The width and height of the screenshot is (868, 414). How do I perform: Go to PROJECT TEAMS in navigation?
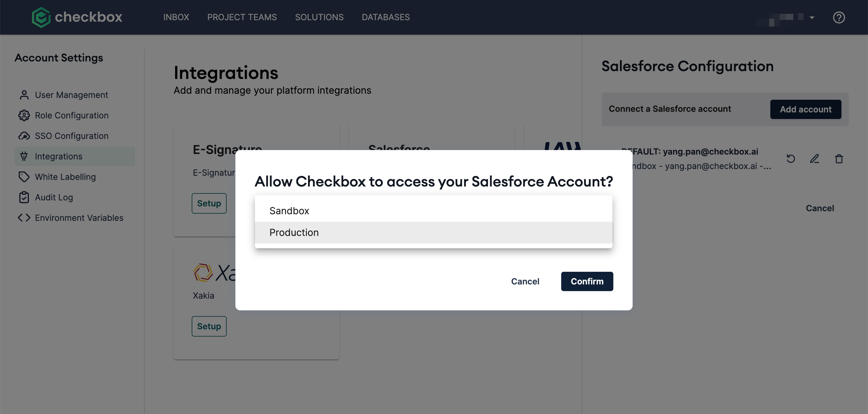tap(242, 17)
